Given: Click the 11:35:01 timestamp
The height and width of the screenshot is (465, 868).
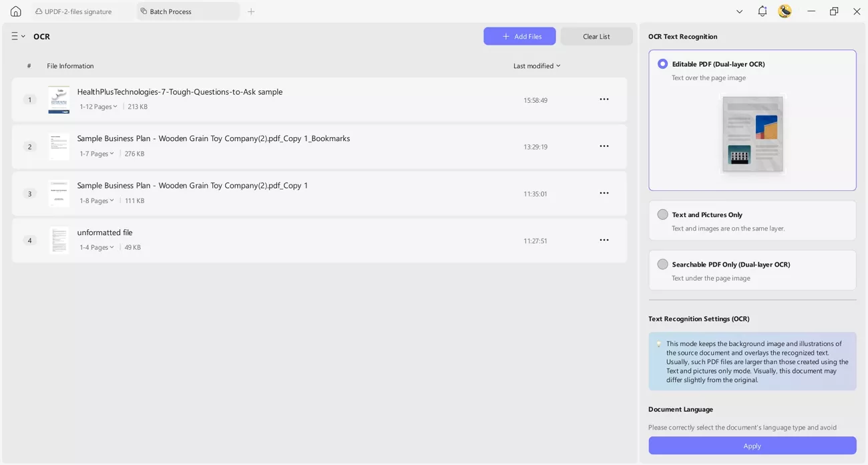Looking at the screenshot, I should (535, 194).
